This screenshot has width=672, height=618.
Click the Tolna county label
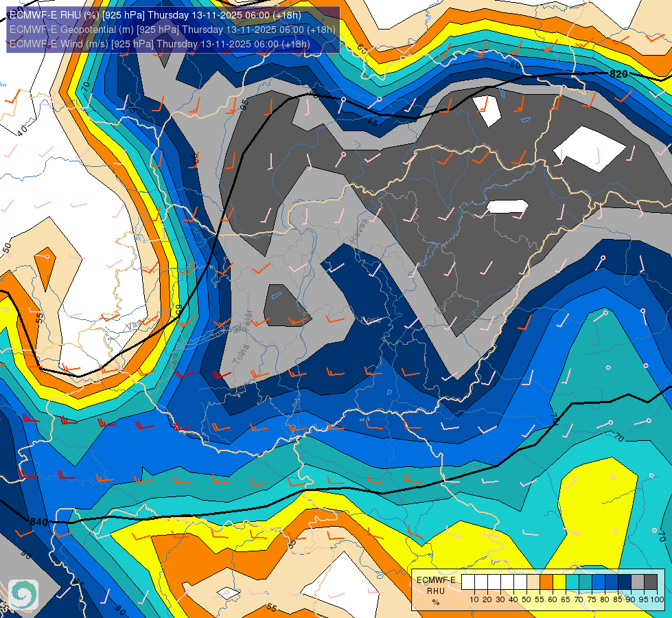pyautogui.click(x=241, y=355)
